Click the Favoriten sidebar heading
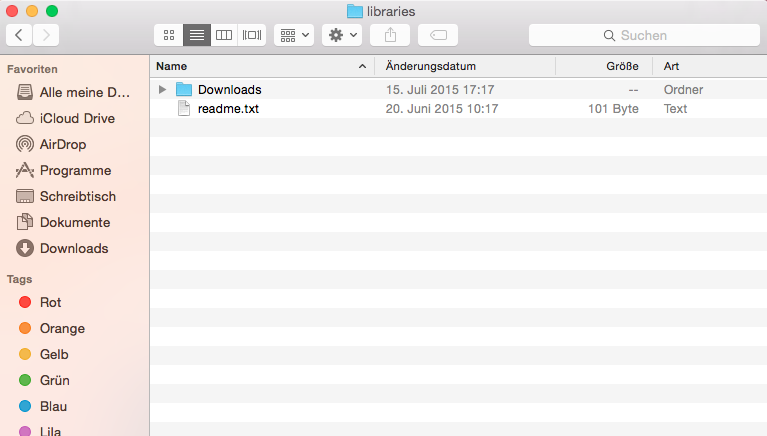The image size is (767, 436). 32,69
